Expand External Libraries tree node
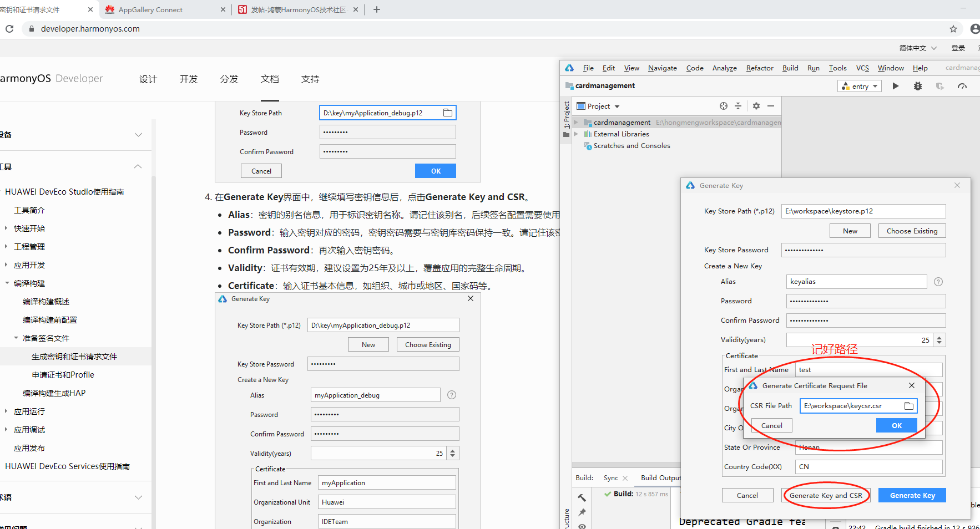Viewport: 980px width, 529px height. click(x=576, y=134)
